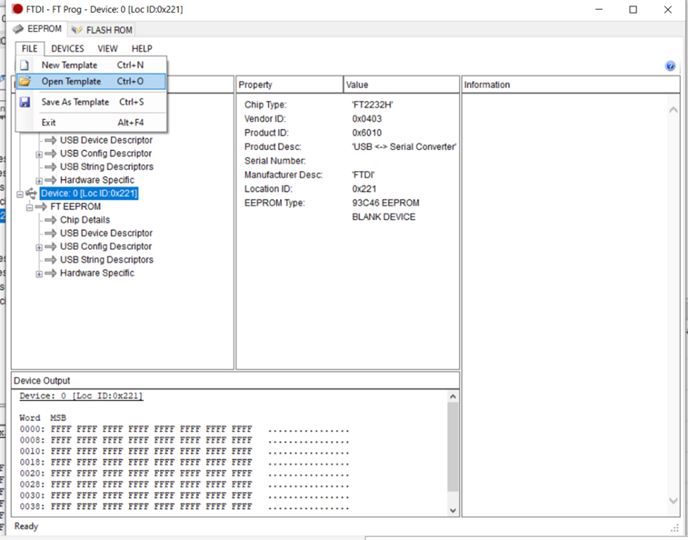Select New Template menu entry
The width and height of the screenshot is (688, 540).
click(91, 65)
